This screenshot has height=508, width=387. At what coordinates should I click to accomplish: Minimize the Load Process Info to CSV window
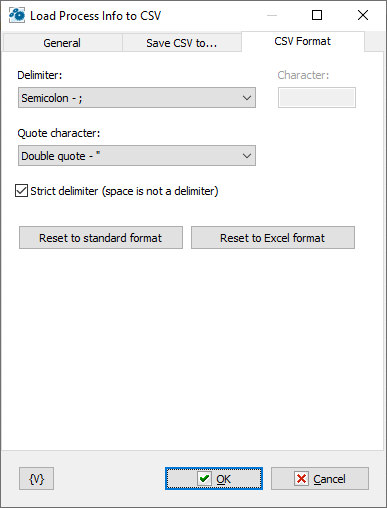pyautogui.click(x=272, y=15)
